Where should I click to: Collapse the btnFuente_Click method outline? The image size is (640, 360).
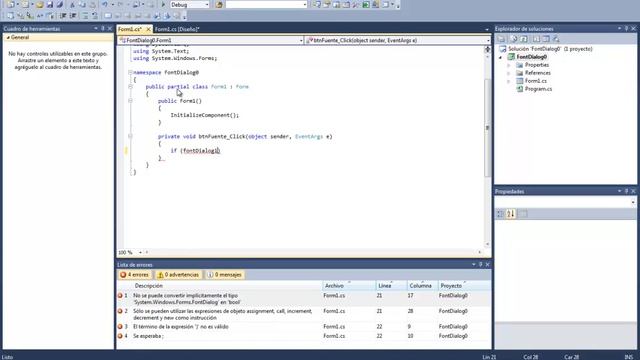click(x=130, y=136)
